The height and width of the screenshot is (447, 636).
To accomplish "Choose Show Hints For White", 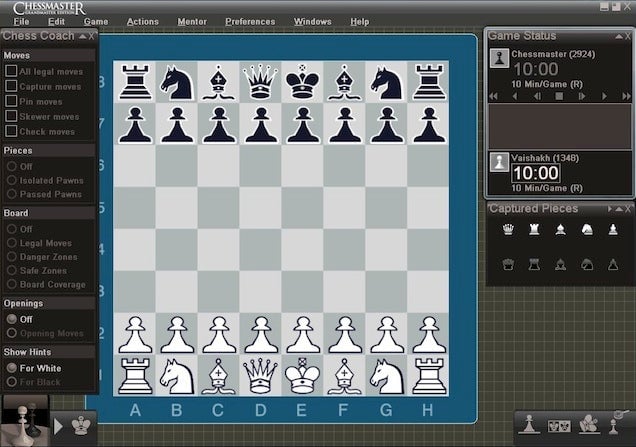I will click(x=12, y=367).
